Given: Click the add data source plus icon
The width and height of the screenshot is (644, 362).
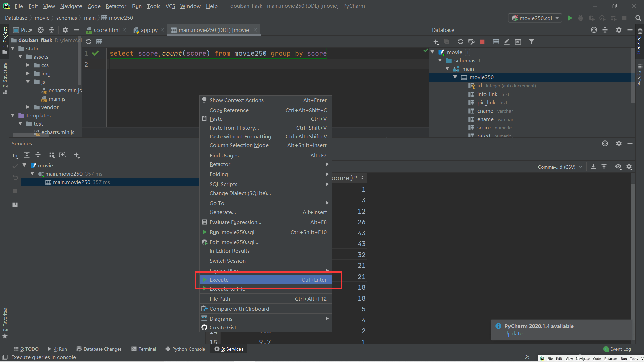Looking at the screenshot, I should coord(436,42).
